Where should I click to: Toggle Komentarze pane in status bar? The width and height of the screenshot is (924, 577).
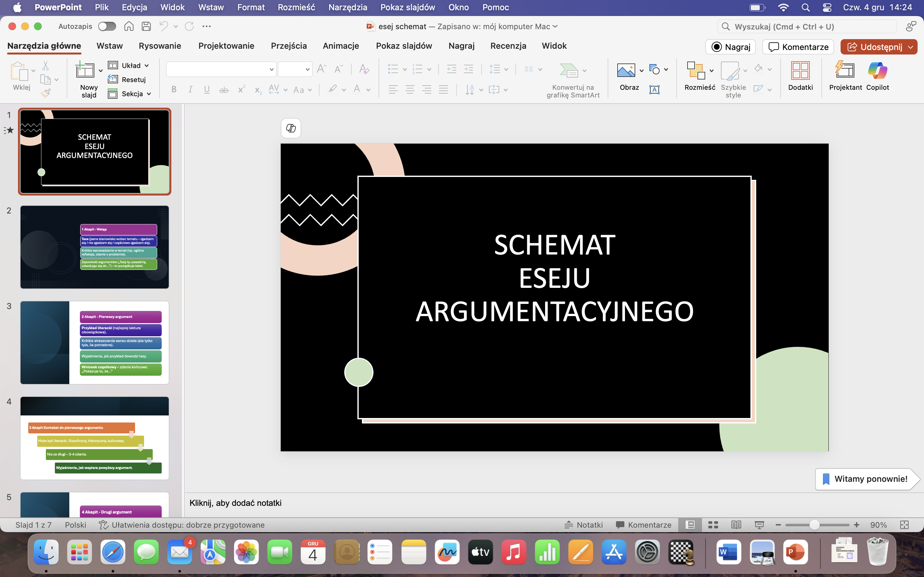(x=644, y=525)
